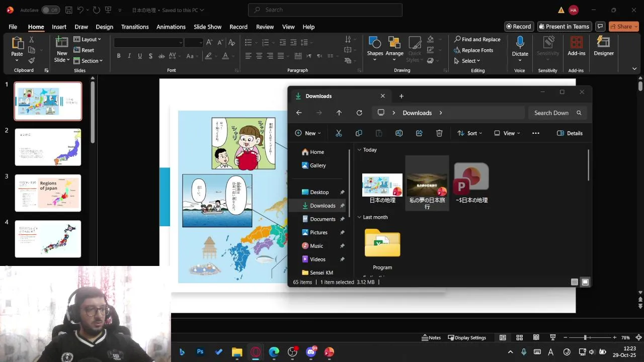Click the Delete trash icon in File Explorer
644x362 pixels.
(439, 133)
